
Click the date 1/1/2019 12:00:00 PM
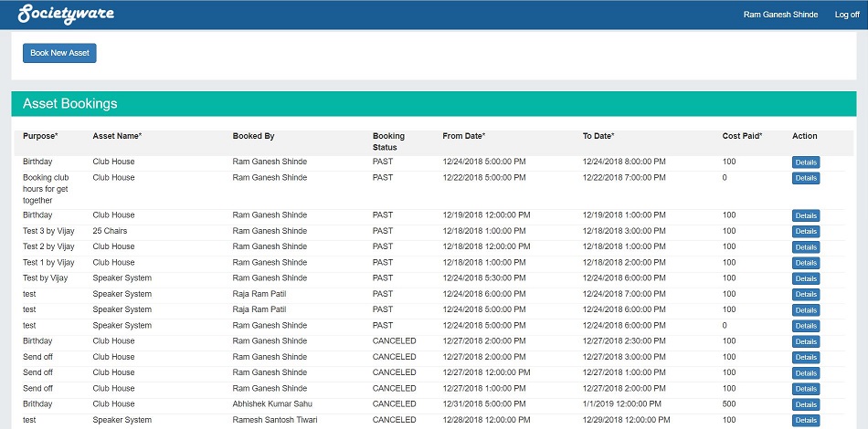tap(621, 403)
